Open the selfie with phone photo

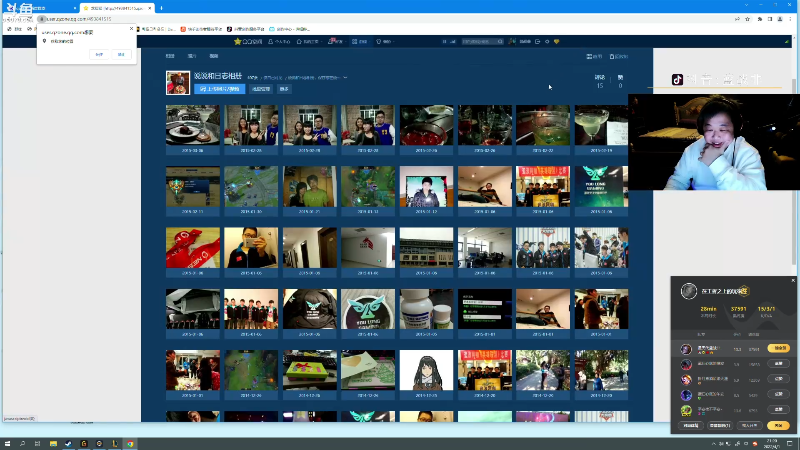pos(251,248)
